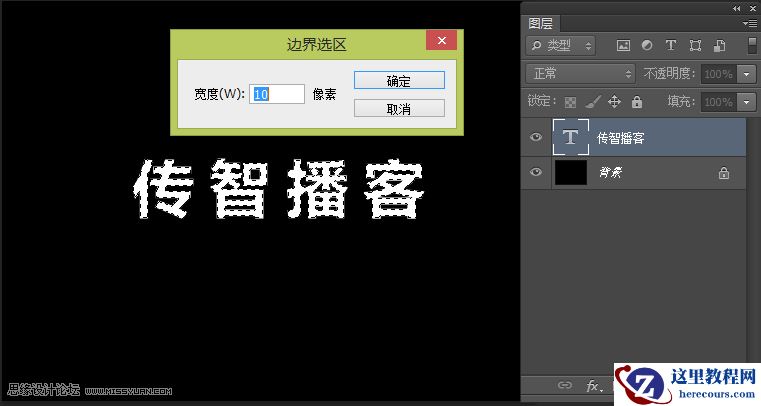
Task: Select the 背景 layer name
Action: (611, 172)
